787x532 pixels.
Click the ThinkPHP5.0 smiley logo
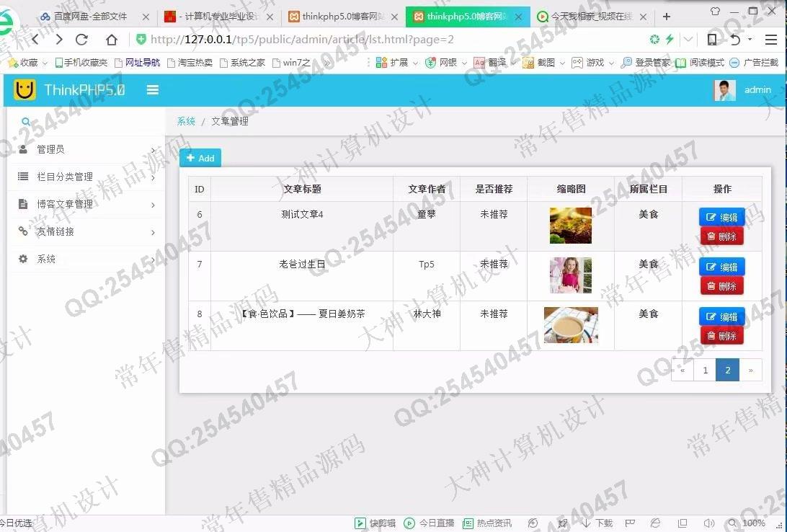coord(25,90)
